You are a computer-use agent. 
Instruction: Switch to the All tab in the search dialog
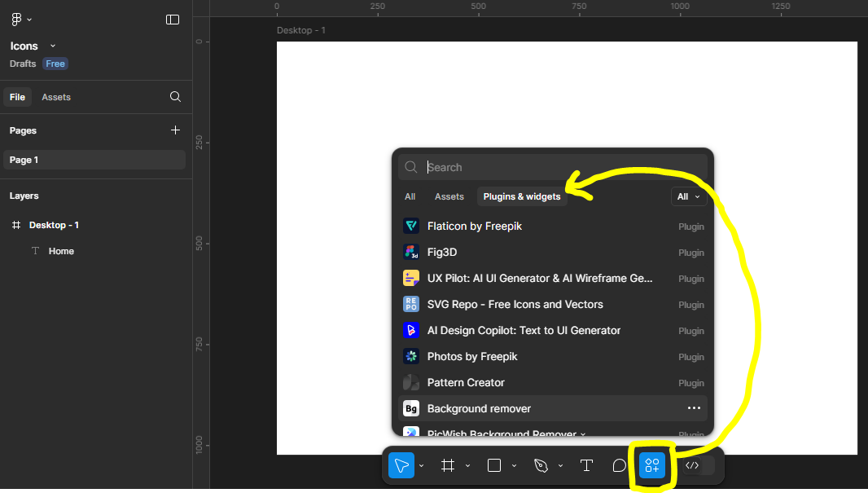[410, 196]
